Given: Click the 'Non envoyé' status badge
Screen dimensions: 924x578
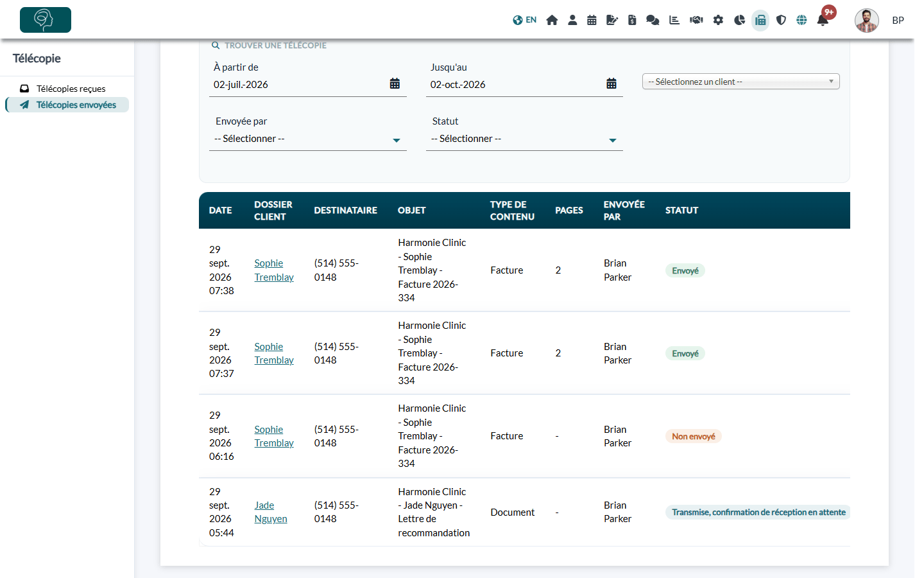Looking at the screenshot, I should (x=693, y=436).
